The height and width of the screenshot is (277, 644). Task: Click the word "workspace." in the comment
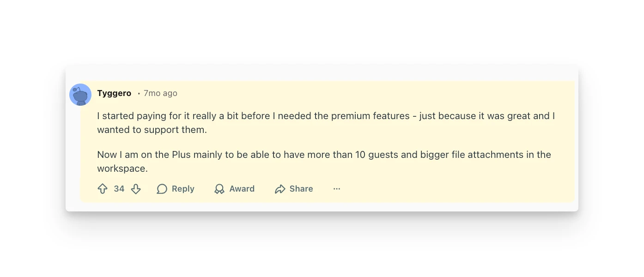(122, 169)
